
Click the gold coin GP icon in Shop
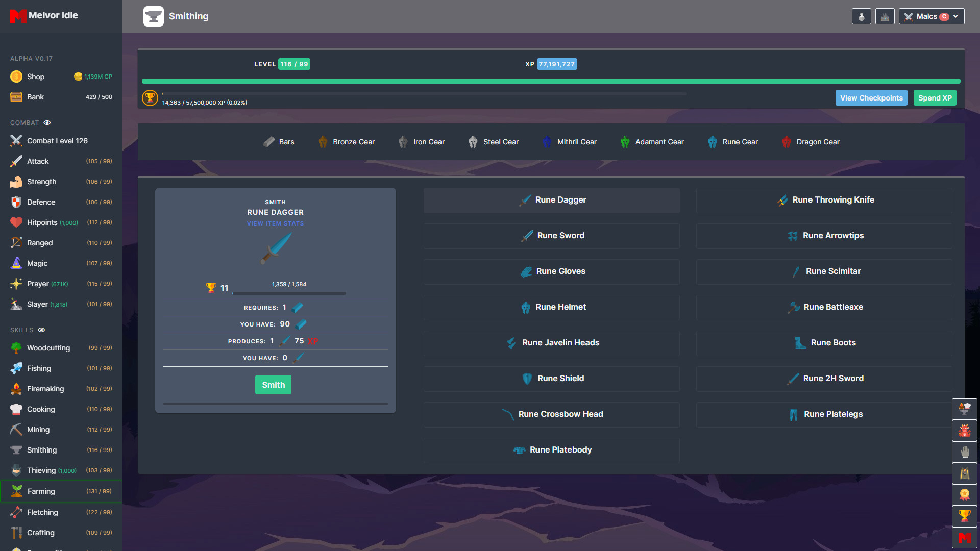click(76, 76)
